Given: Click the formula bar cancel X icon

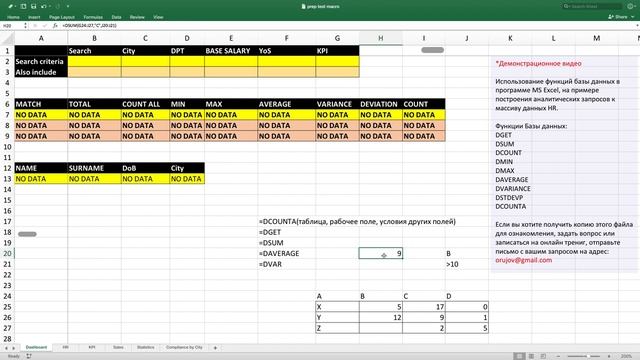Looking at the screenshot, I should 35,26.
